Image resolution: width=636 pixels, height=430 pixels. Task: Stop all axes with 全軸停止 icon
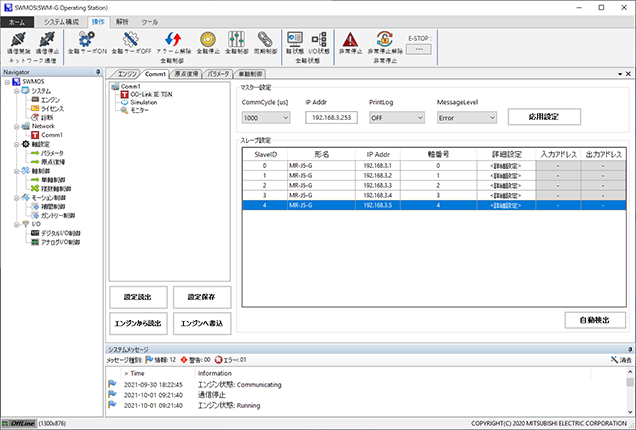[208, 43]
